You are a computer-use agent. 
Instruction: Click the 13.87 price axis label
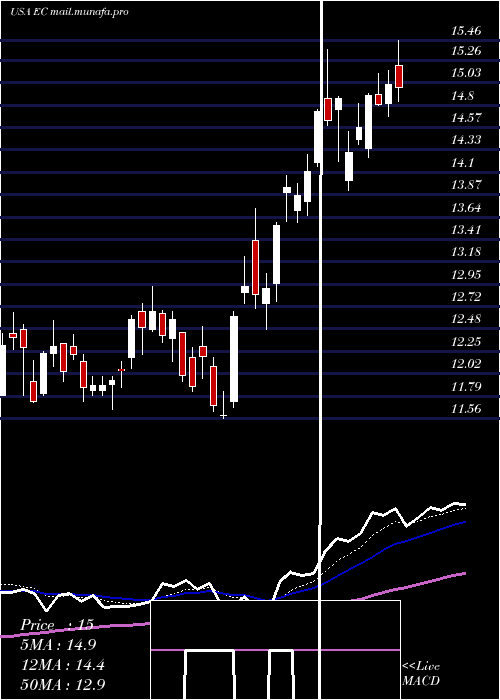(466, 184)
